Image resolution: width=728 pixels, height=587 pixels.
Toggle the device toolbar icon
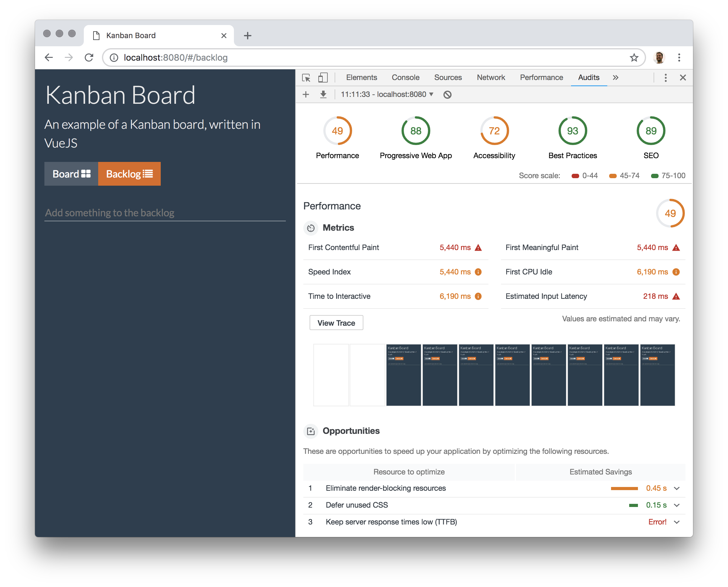click(323, 78)
